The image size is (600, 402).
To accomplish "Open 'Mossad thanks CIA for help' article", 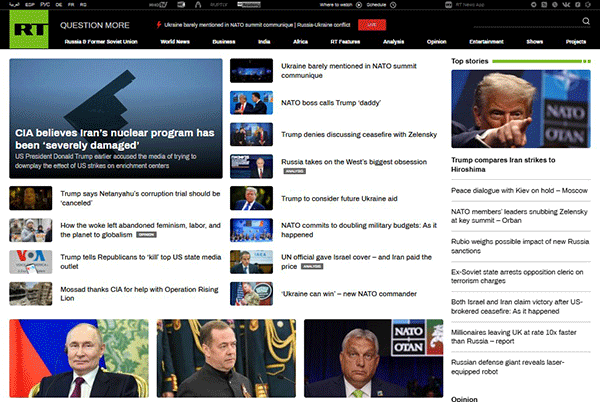I will (x=139, y=294).
